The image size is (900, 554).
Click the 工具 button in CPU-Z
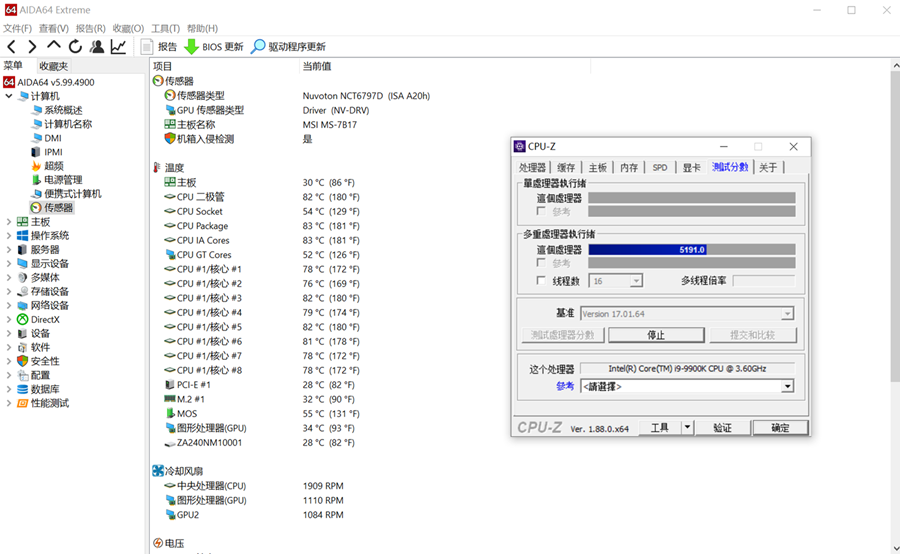coord(660,428)
